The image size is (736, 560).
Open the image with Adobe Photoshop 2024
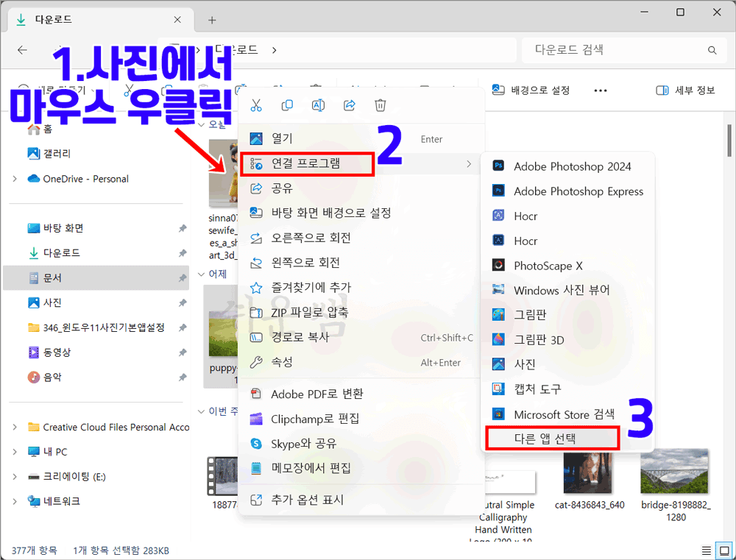tap(573, 166)
